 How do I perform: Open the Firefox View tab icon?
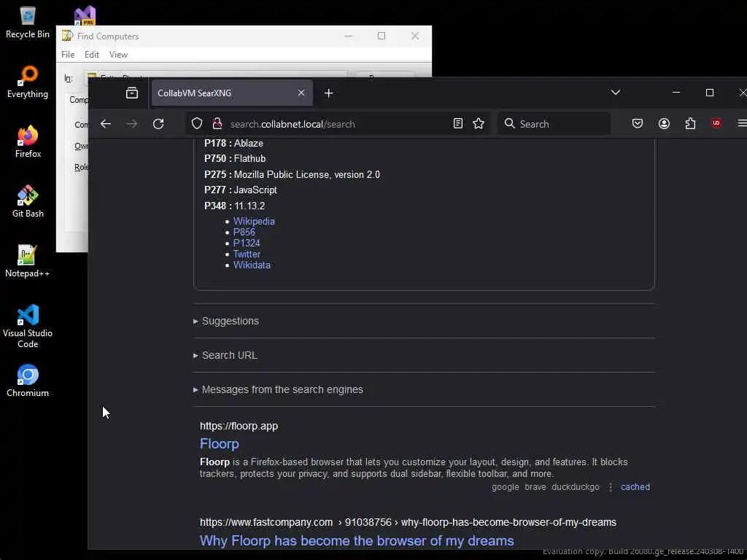coord(132,93)
